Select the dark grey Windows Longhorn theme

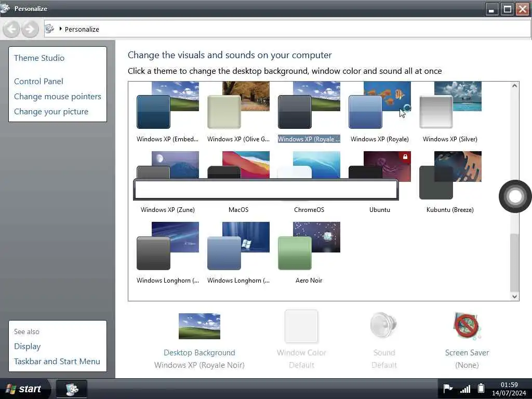(168, 246)
